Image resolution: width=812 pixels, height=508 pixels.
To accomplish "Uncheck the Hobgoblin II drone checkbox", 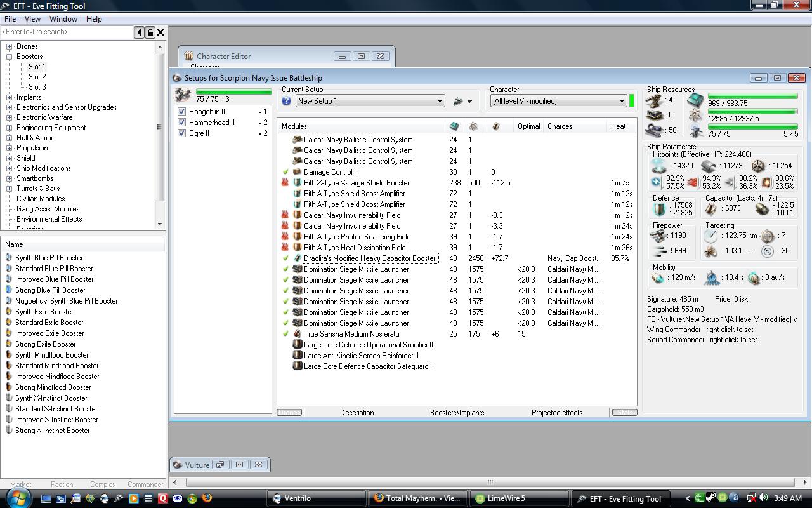I will click(x=181, y=112).
